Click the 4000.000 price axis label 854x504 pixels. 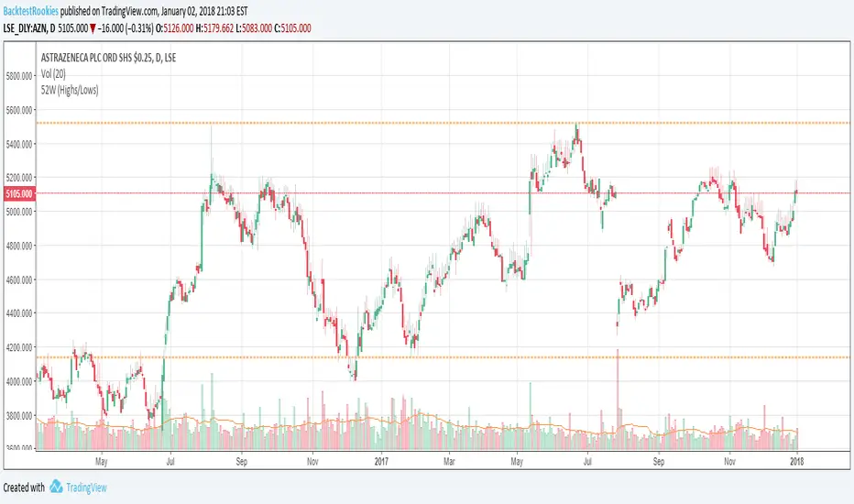coord(19,381)
